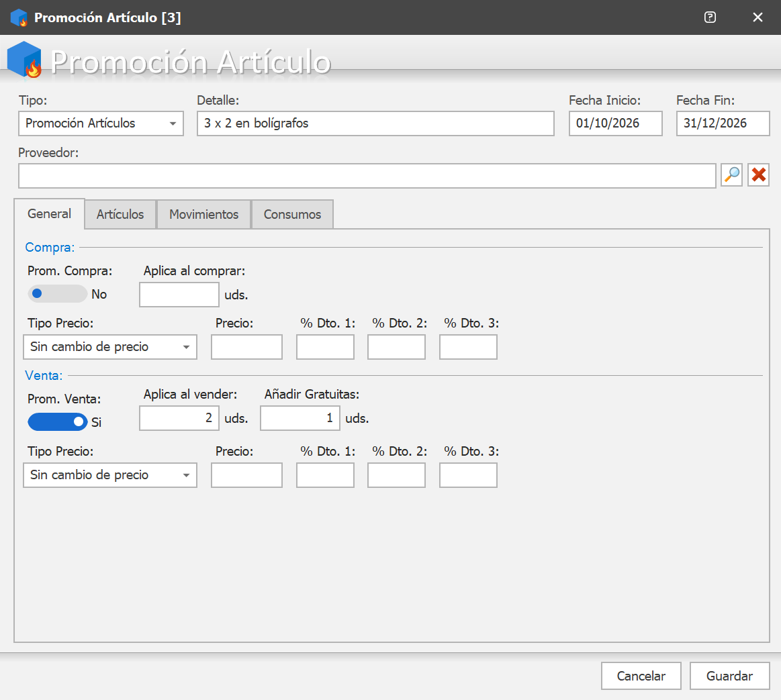Viewport: 781px width, 700px height.
Task: Click the Fecha Inicio date field
Action: (616, 123)
